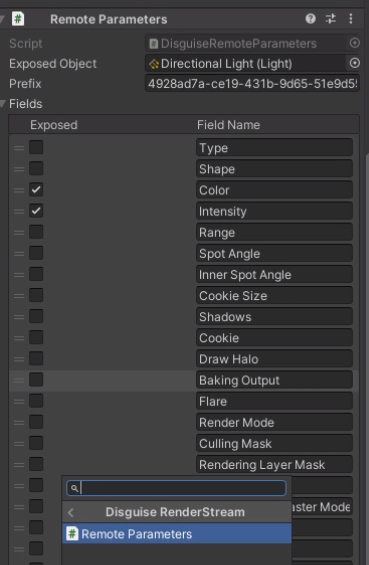Open the component presets slider icon
369x565 pixels.
coord(330,19)
